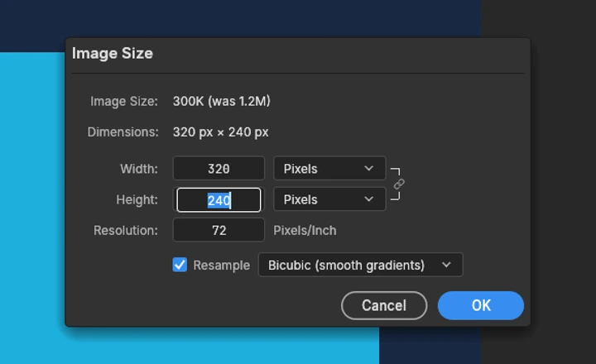Screen dimensions: 596x364
Task: Click the 'Pixels/Inch' unit label
Action: click(x=305, y=230)
